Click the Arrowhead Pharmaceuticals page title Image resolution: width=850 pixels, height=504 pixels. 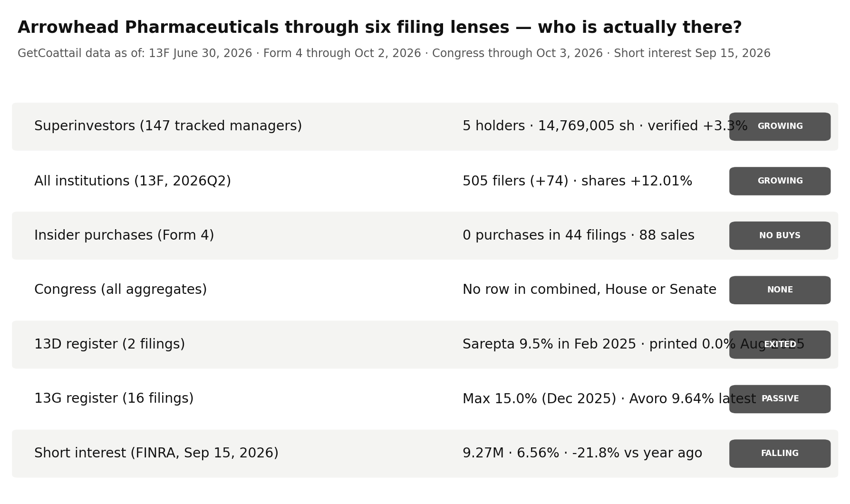(x=379, y=28)
